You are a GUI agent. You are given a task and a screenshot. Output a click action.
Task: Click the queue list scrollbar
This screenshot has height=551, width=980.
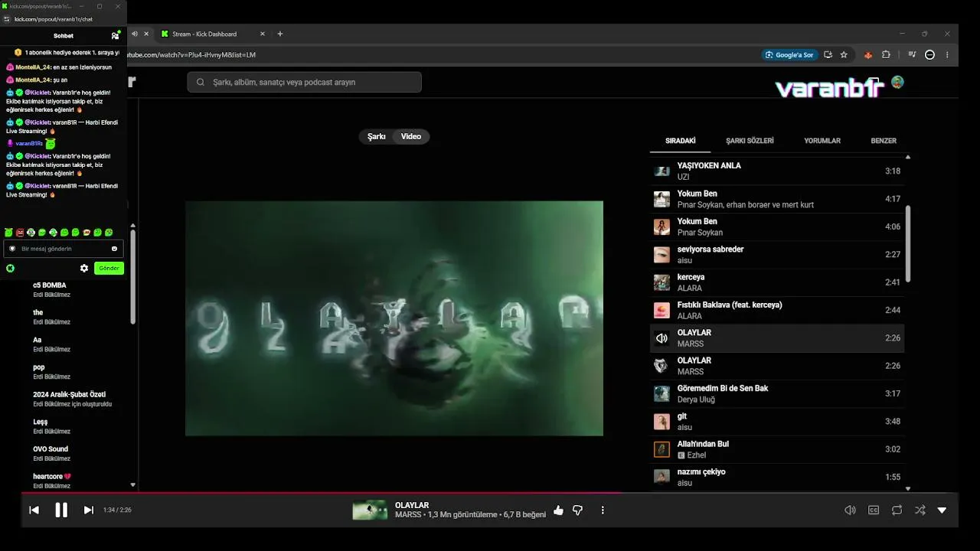coord(908,243)
